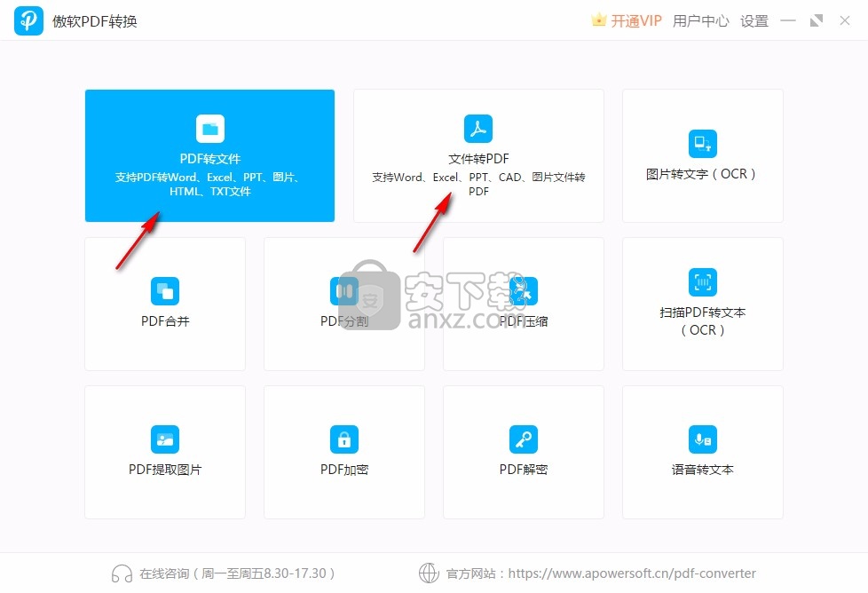Image resolution: width=868 pixels, height=593 pixels.
Task: Click the PDF提取图片 image icon
Action: (x=165, y=439)
